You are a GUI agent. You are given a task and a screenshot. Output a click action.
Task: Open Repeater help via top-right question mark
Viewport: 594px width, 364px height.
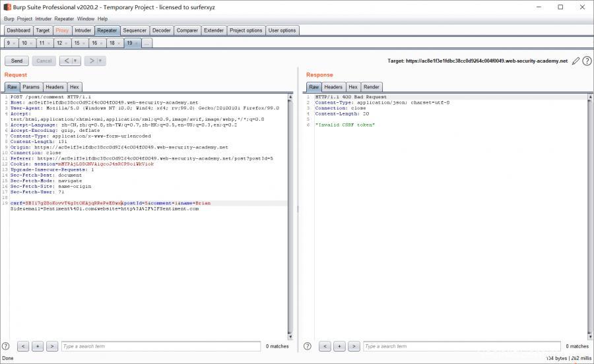coord(587,61)
